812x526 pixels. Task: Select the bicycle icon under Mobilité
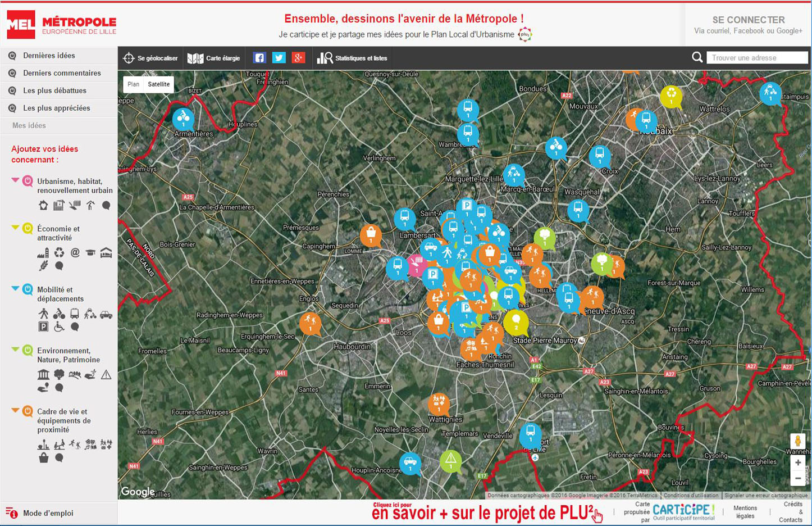tap(59, 314)
